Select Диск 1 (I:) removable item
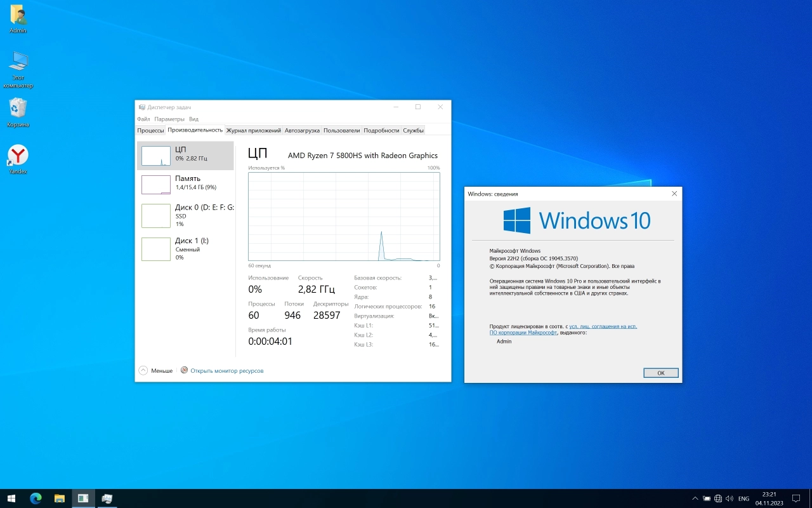 click(185, 248)
